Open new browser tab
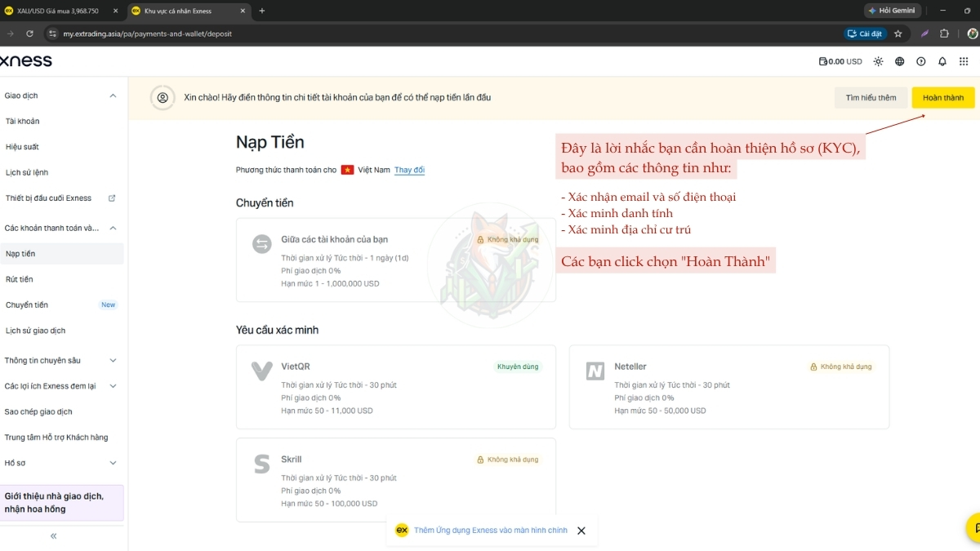 tap(261, 11)
